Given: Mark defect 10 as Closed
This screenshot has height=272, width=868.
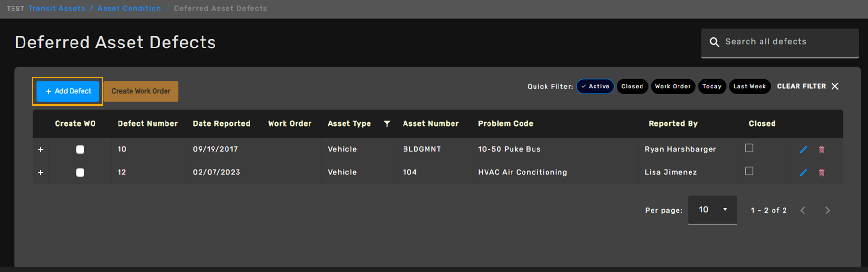Looking at the screenshot, I should [x=749, y=148].
